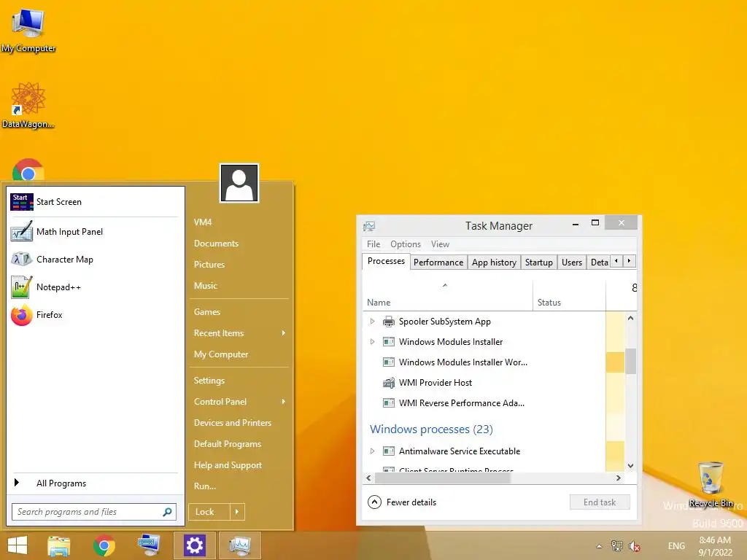Select WMI Reverse Performance Ada... row
Image resolution: width=747 pixels, height=560 pixels.
(x=484, y=402)
